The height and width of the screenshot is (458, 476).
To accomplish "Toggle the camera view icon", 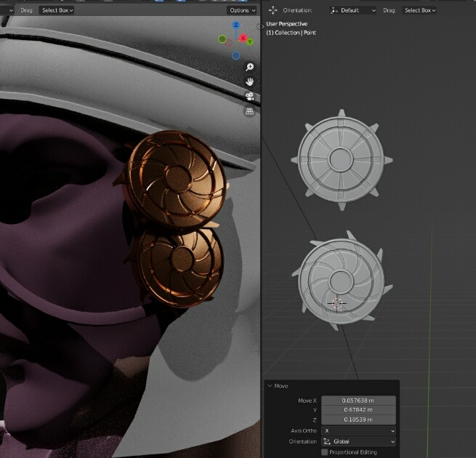I will pos(249,97).
